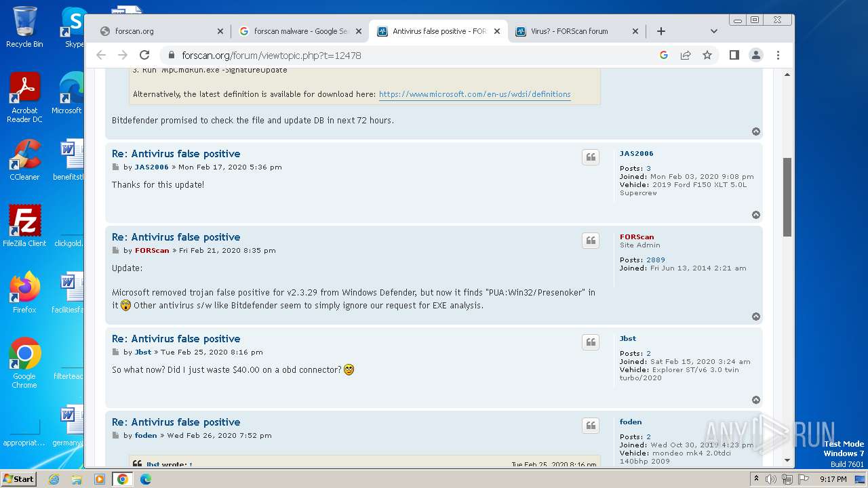The image size is (868, 488).
Task: Open the Chrome profile avatar
Action: tap(756, 55)
